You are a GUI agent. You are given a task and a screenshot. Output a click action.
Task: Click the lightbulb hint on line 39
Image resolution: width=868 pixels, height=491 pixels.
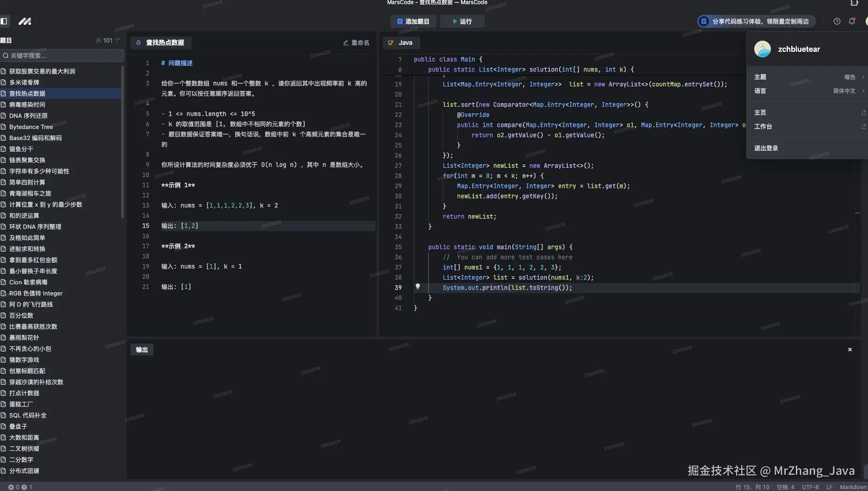coord(418,287)
